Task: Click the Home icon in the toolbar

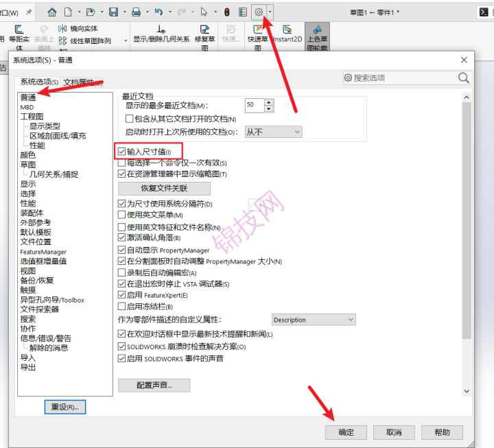Action: coord(52,12)
